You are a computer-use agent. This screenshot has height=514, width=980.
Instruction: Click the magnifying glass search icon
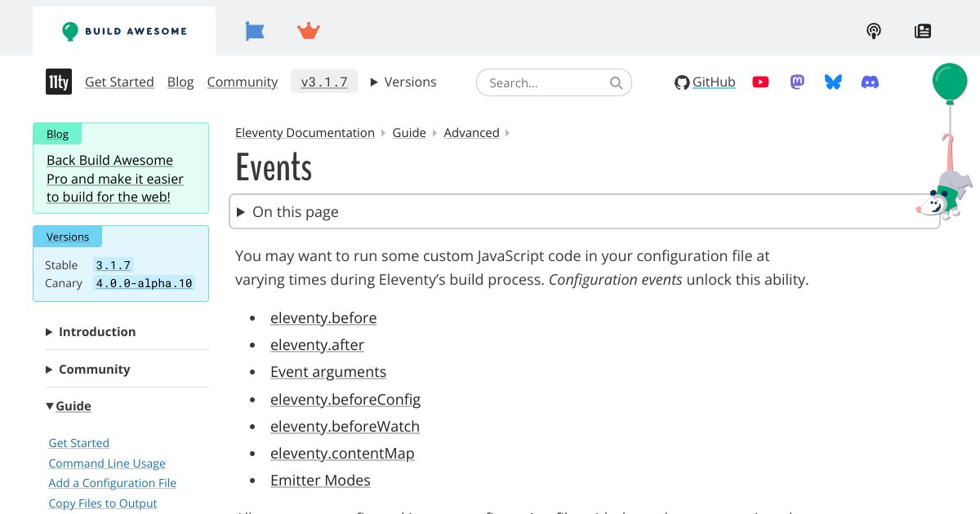(x=617, y=82)
